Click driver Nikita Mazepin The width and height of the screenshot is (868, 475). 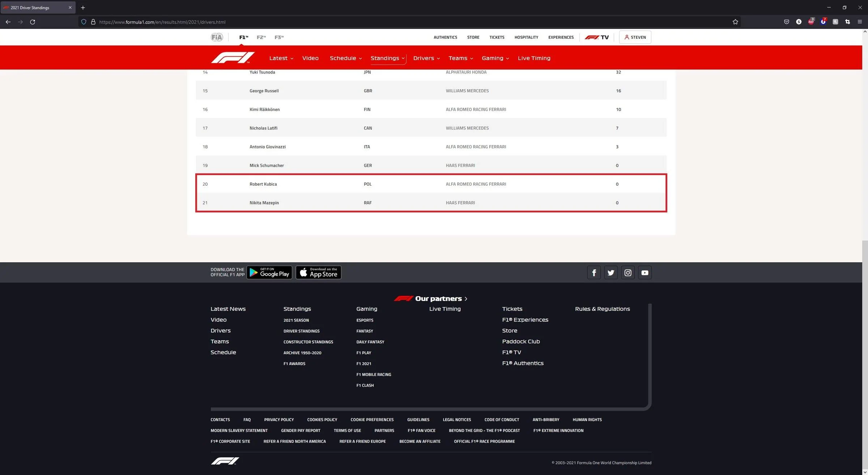264,203
